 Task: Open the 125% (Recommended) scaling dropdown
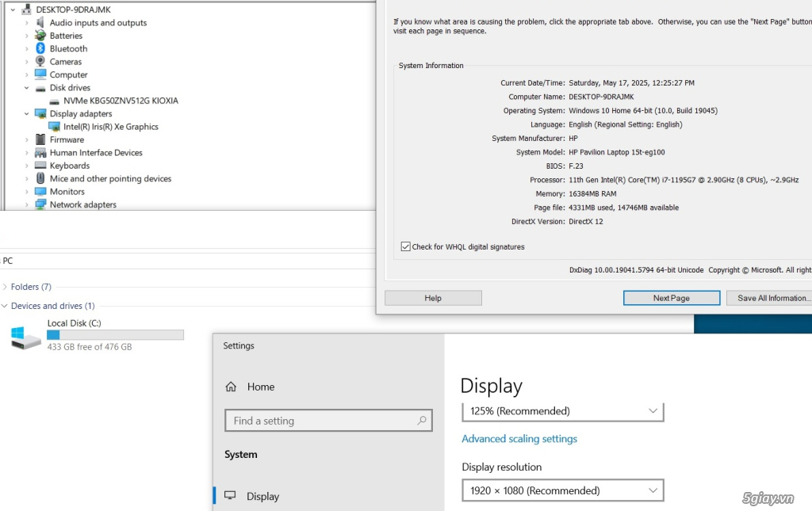click(x=563, y=410)
